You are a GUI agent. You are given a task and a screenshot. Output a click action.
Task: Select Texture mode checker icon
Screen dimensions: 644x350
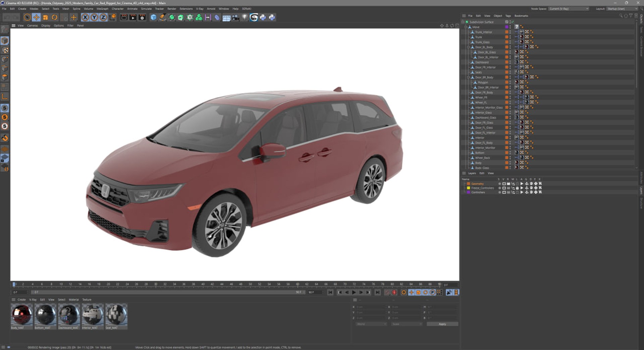click(x=5, y=50)
